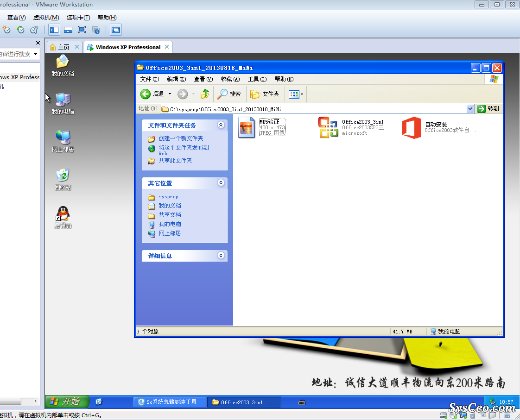520x420 pixels.
Task: Open 网上邻居 link under 其它位置
Action: 170,233
